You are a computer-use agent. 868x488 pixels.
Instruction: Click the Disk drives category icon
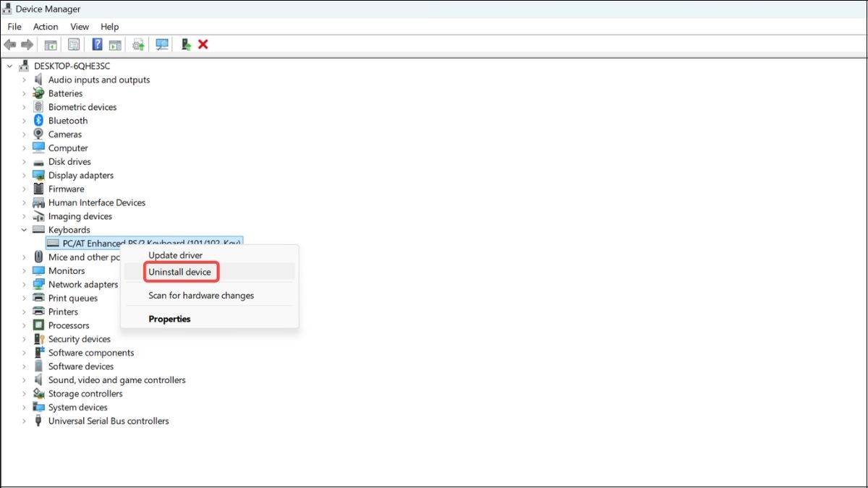point(38,162)
